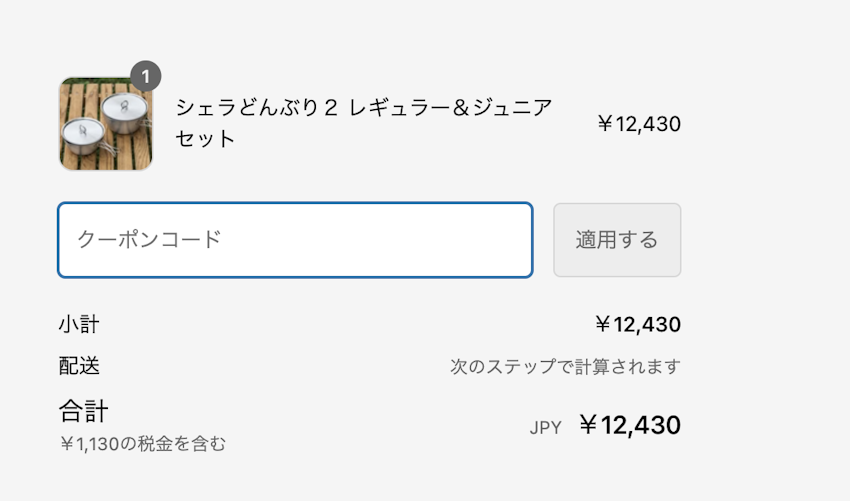Viewport: 850px width, 501px height.
Task: Click the yen symbol of the grand total
Action: click(x=588, y=426)
